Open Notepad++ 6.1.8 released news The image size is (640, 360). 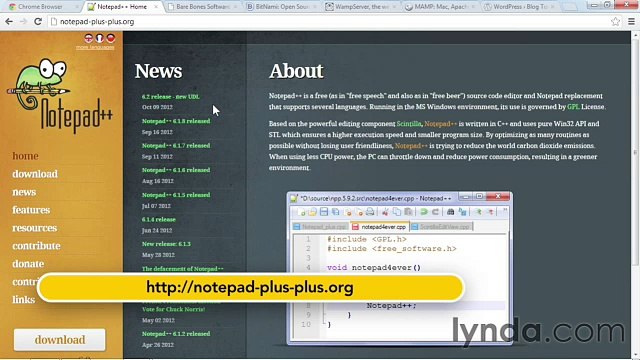176,121
